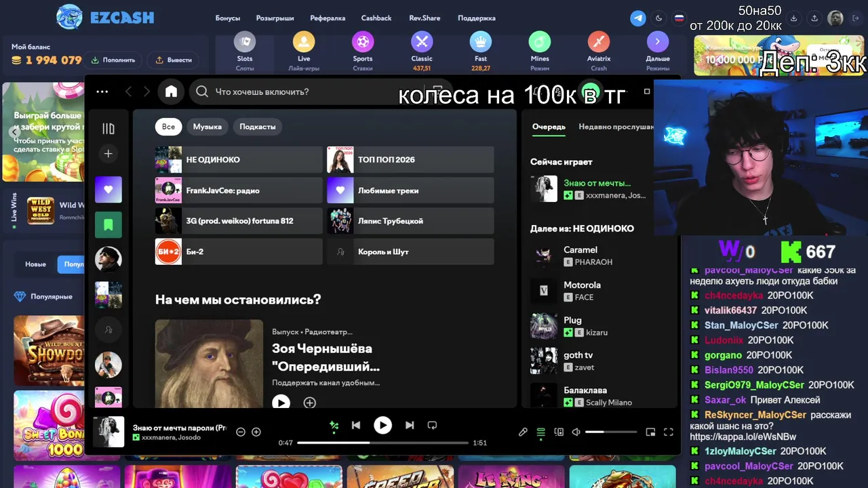Open '3G (prod. weikoo) fortuna 812' tile
Viewport: 868px width, 488px height.
[x=239, y=221]
